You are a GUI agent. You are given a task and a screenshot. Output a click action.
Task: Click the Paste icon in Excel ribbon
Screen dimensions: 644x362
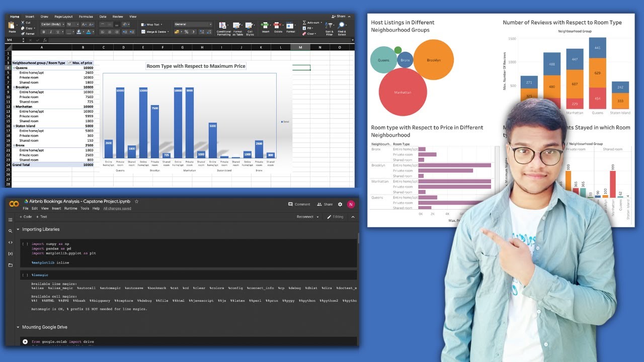pyautogui.click(x=12, y=25)
